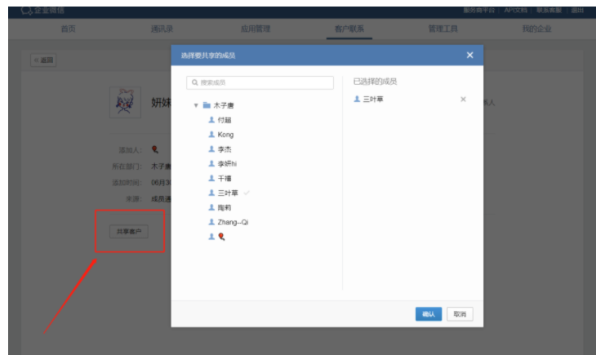
Task: Select member 千禧
Action: [225, 179]
